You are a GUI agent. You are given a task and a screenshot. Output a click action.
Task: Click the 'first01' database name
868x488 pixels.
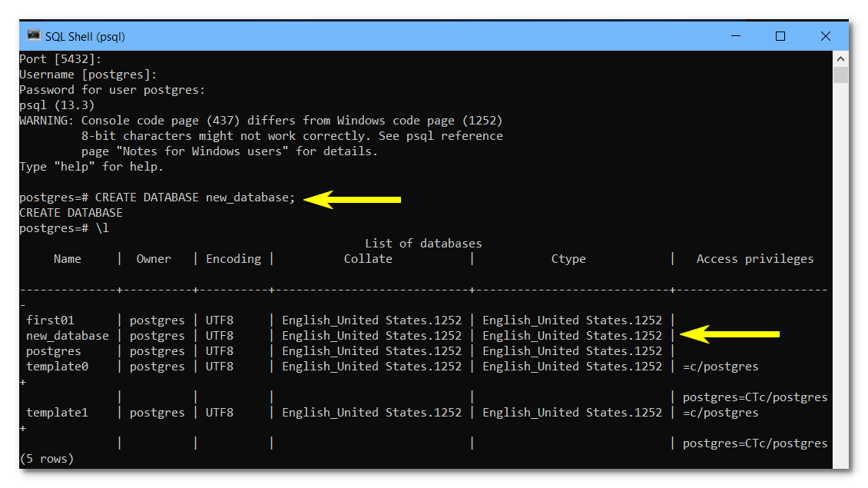pyautogui.click(x=51, y=320)
